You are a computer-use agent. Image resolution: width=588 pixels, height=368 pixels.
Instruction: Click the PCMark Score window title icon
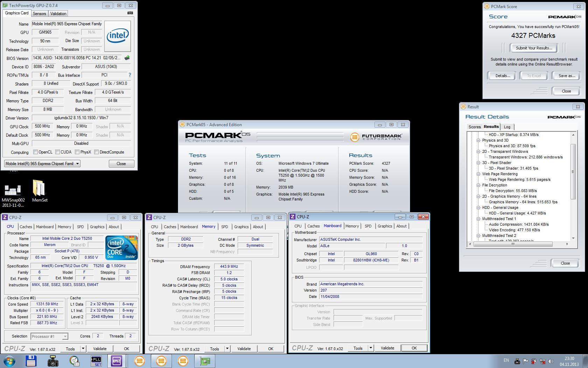pyautogui.click(x=486, y=6)
